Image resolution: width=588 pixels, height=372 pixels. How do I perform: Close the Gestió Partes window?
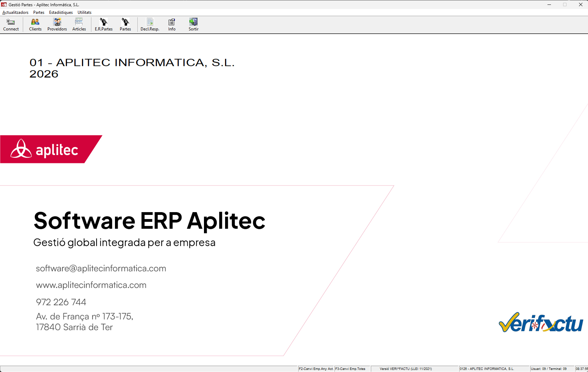pyautogui.click(x=580, y=5)
